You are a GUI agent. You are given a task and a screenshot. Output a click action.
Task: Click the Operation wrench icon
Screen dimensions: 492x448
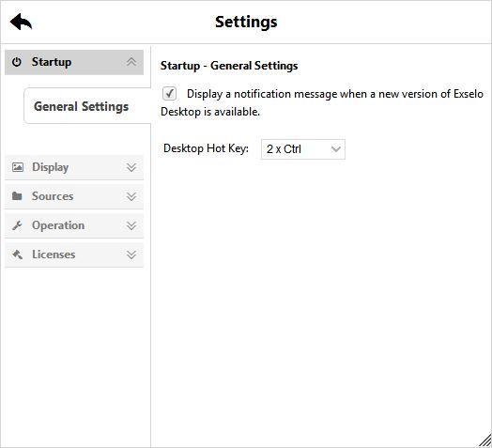click(17, 225)
